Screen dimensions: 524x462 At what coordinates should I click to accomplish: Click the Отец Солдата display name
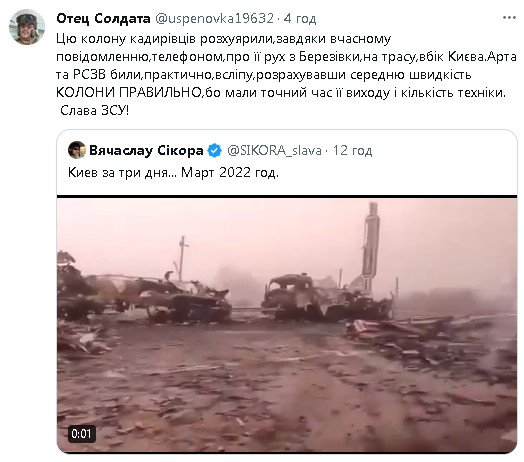tap(103, 18)
